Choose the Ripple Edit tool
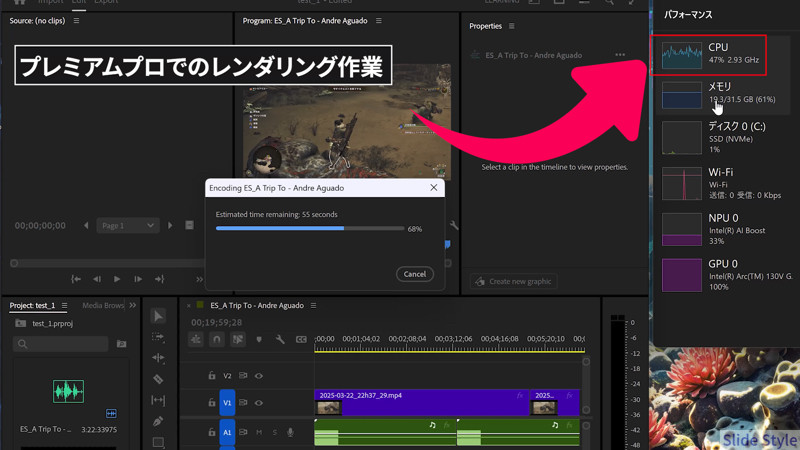800x450 pixels. coord(159,358)
